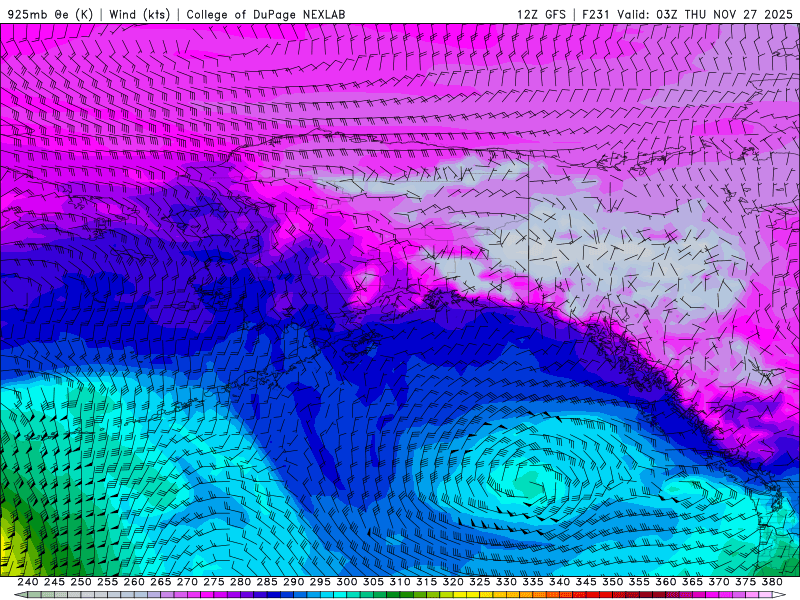Click the 290 value on the color scale
The image size is (800, 600).
[293, 582]
